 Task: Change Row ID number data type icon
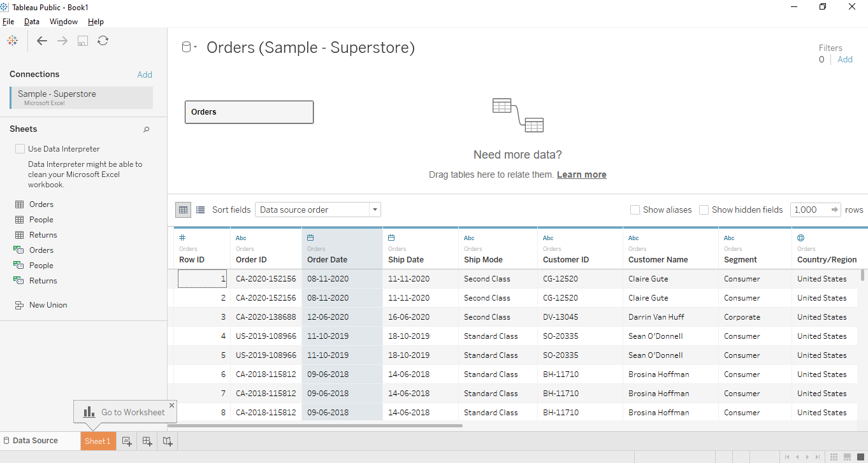click(x=182, y=238)
